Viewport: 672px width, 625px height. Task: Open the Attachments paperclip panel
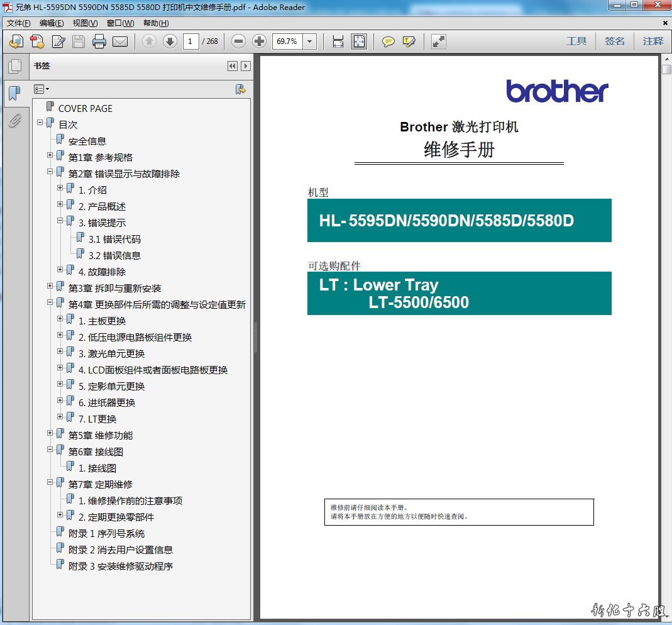coord(14,121)
